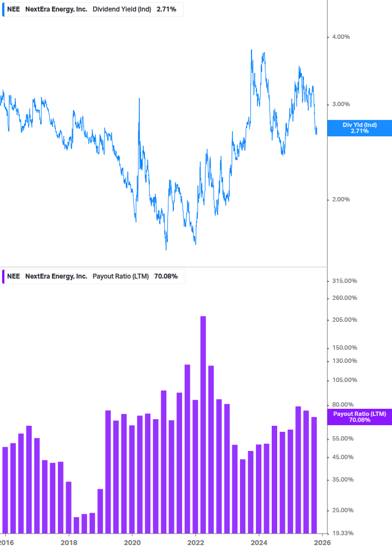The height and width of the screenshot is (550, 392).
Task: Click the 55.00% payout axis label
Action: pyautogui.click(x=343, y=438)
